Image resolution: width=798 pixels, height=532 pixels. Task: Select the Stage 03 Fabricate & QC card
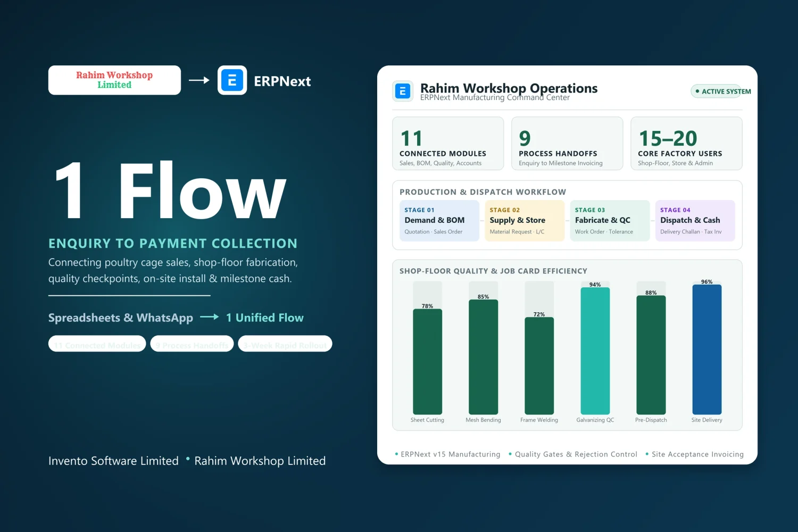[x=610, y=221]
